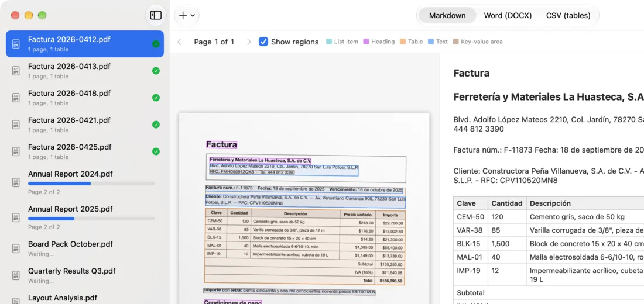The image size is (644, 304).
Task: Open Quarterly Results Q3.pdf in sidebar
Action: click(85, 275)
